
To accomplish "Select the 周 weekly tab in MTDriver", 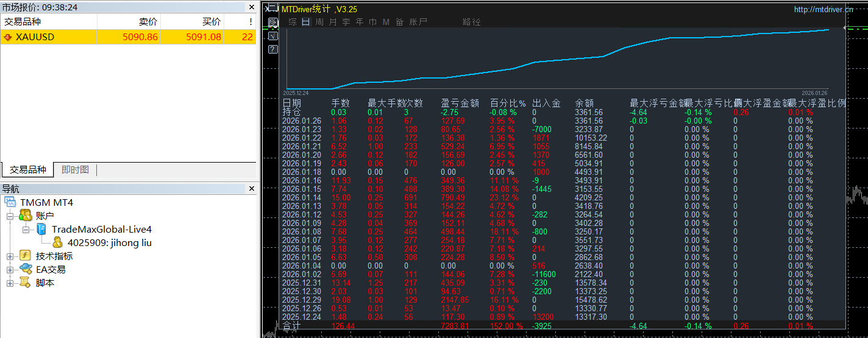I will pos(319,22).
